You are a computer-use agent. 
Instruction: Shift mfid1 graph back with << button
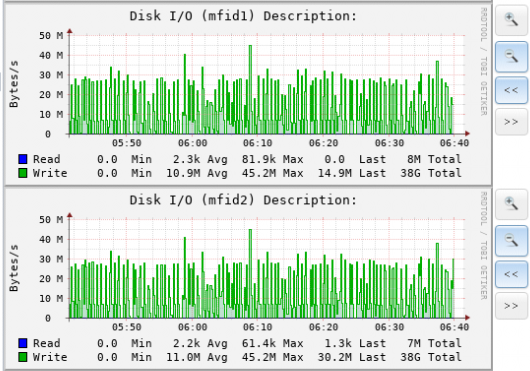click(x=511, y=90)
